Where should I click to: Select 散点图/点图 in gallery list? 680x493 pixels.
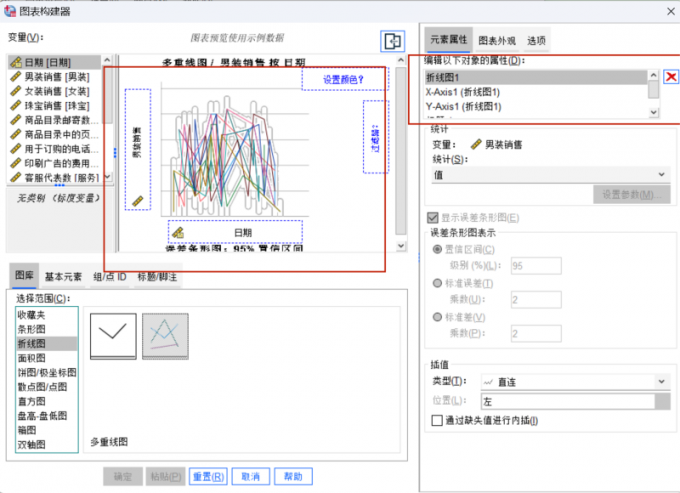click(46, 386)
